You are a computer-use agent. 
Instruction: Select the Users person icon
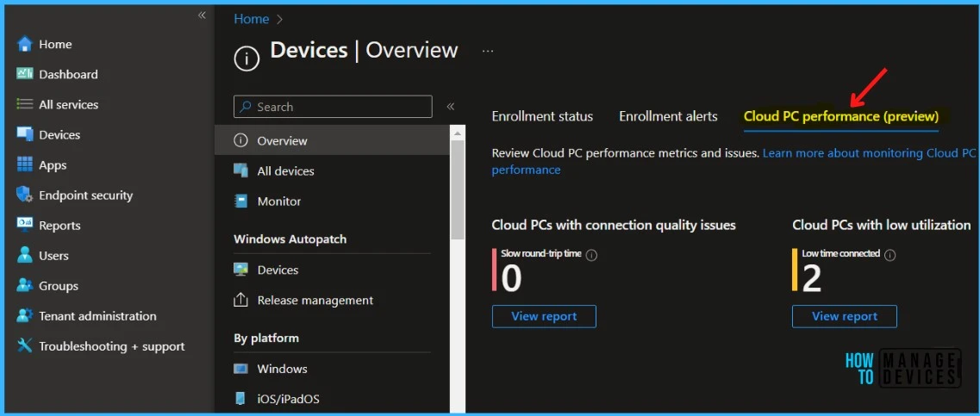[24, 255]
